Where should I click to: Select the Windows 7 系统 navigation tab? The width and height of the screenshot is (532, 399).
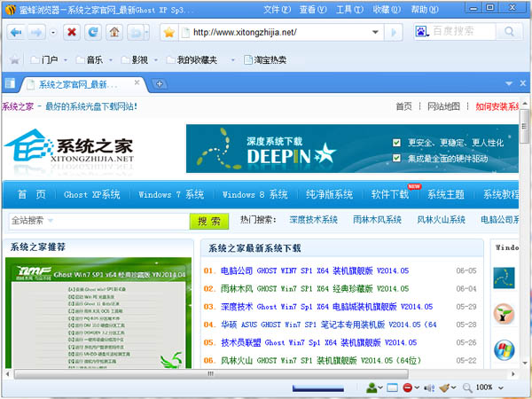pos(171,195)
